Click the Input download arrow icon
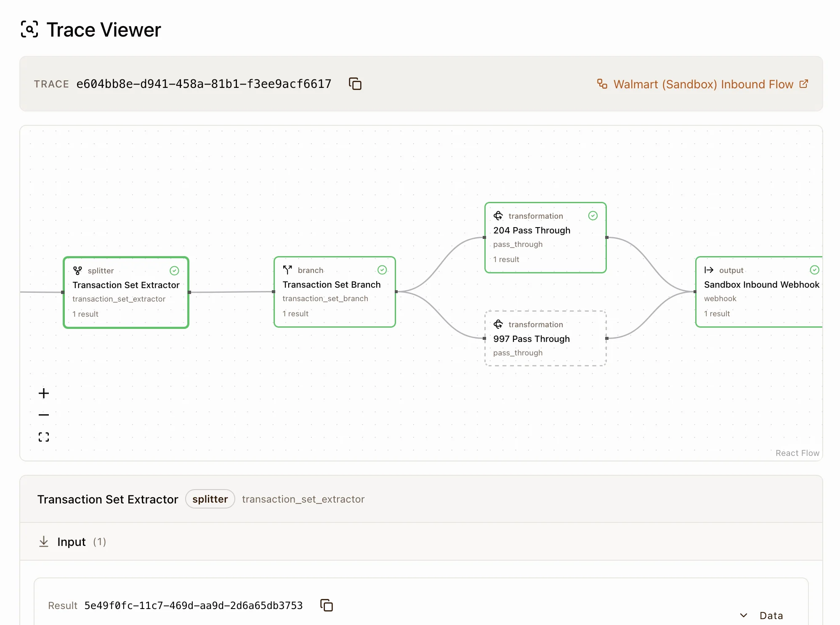This screenshot has height=625, width=840. click(x=44, y=542)
